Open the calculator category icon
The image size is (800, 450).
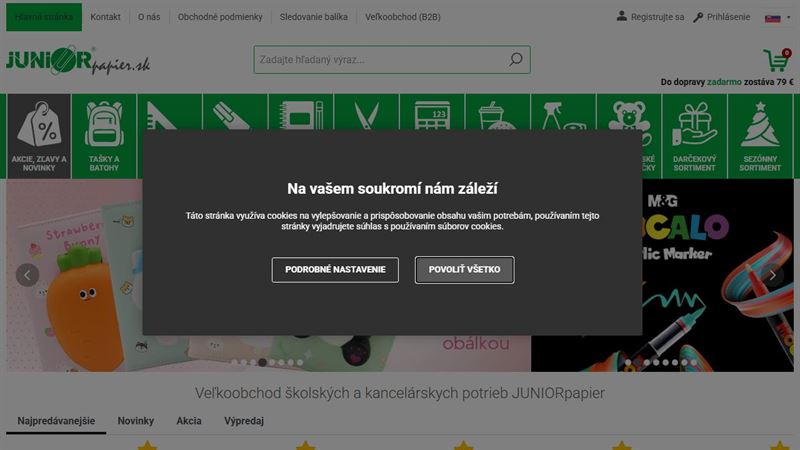(432, 112)
